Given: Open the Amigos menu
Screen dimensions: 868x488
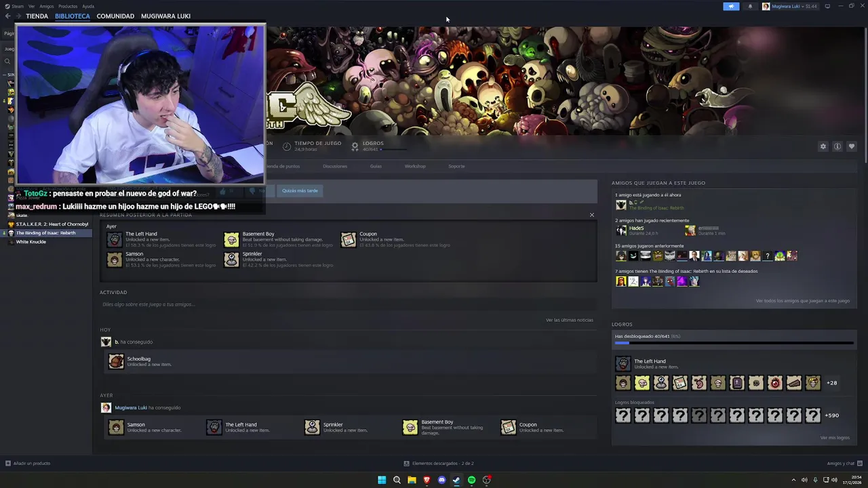Looking at the screenshot, I should coord(46,6).
